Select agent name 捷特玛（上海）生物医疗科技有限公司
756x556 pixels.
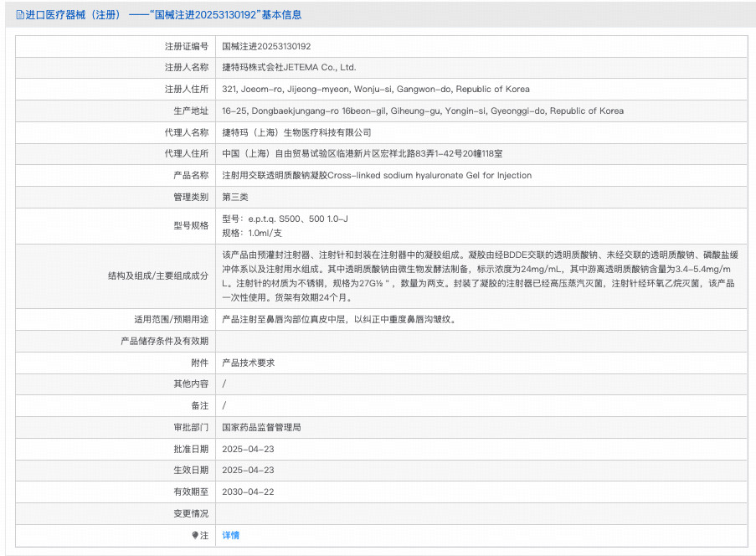[296, 132]
